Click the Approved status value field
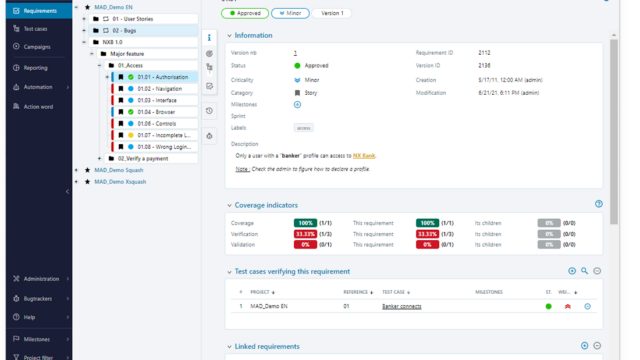640x360 pixels. click(x=311, y=66)
